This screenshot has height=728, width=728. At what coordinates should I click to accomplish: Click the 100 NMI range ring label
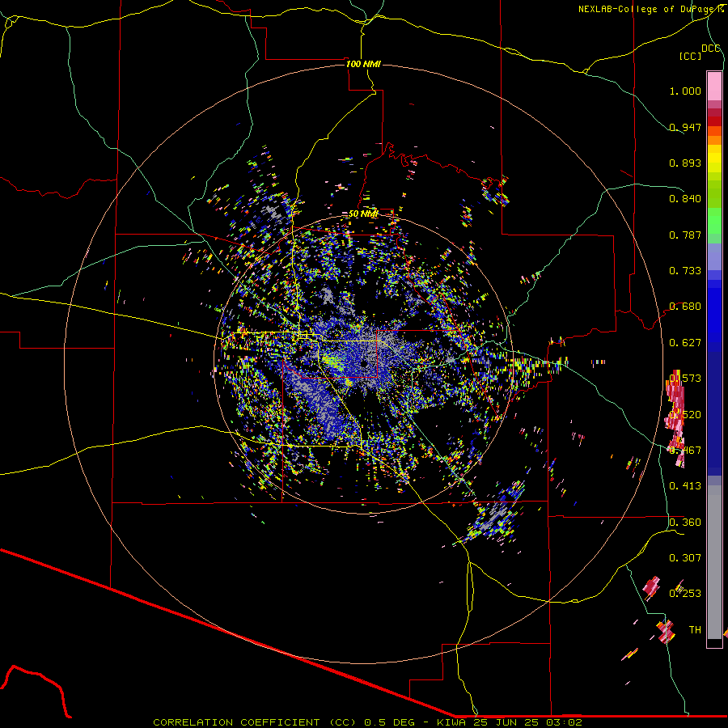tap(363, 64)
